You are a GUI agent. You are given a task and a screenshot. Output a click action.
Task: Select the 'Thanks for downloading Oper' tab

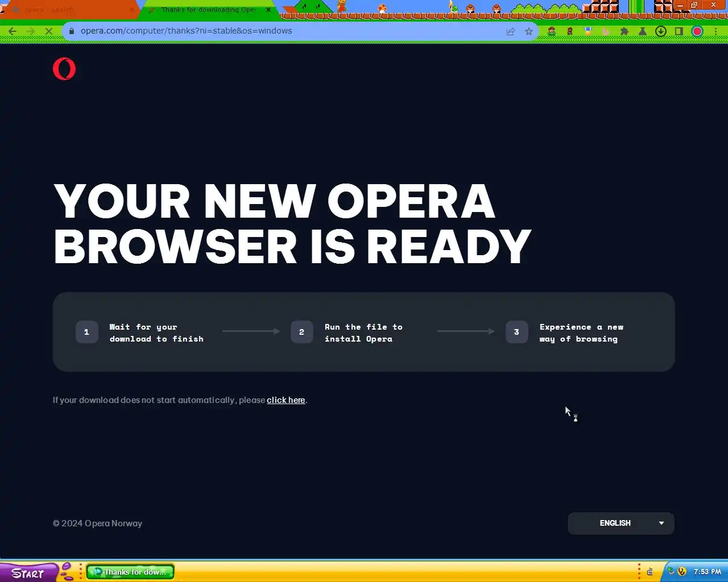point(208,10)
